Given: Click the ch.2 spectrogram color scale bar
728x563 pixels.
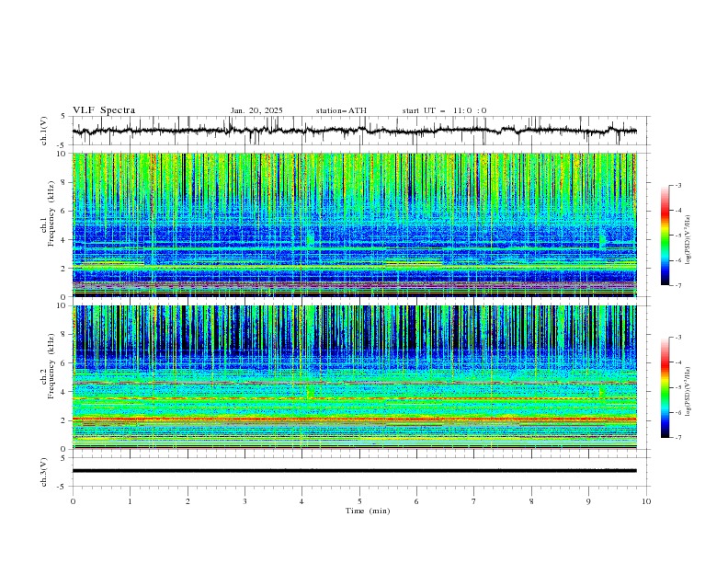Looking at the screenshot, I should (665, 387).
